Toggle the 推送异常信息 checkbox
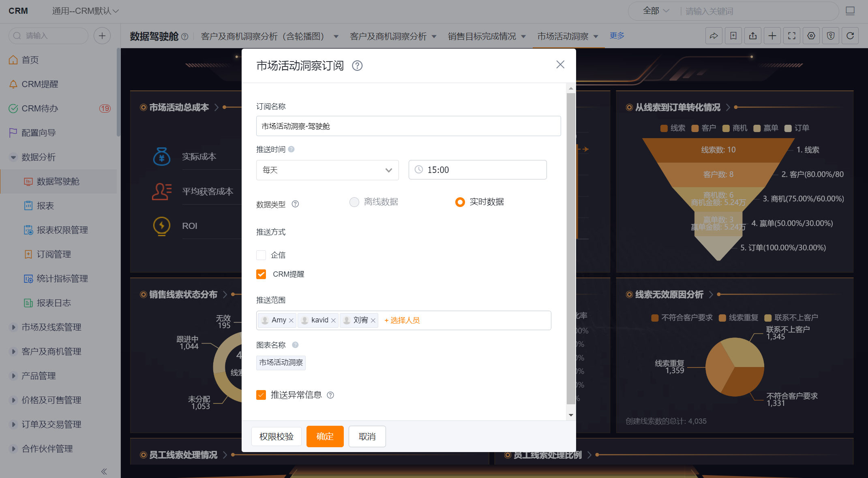The height and width of the screenshot is (478, 868). point(261,395)
